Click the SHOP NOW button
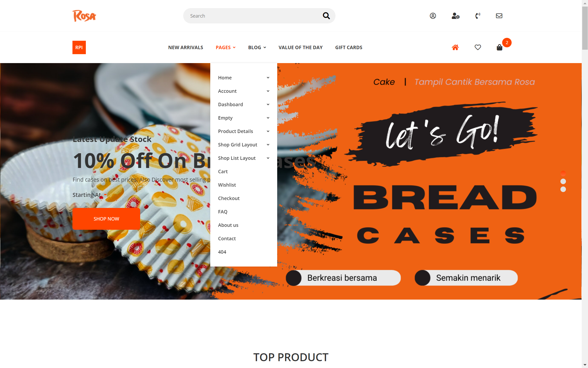 tap(106, 219)
